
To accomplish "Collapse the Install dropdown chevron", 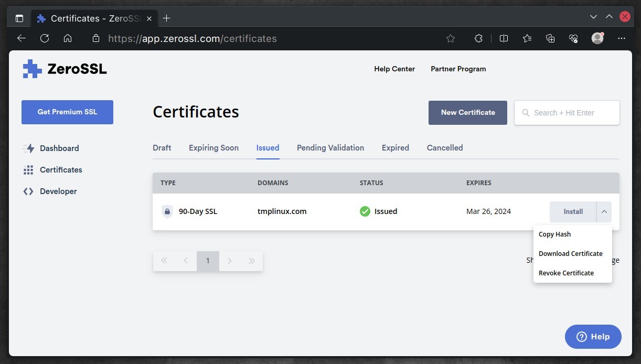I will click(604, 212).
